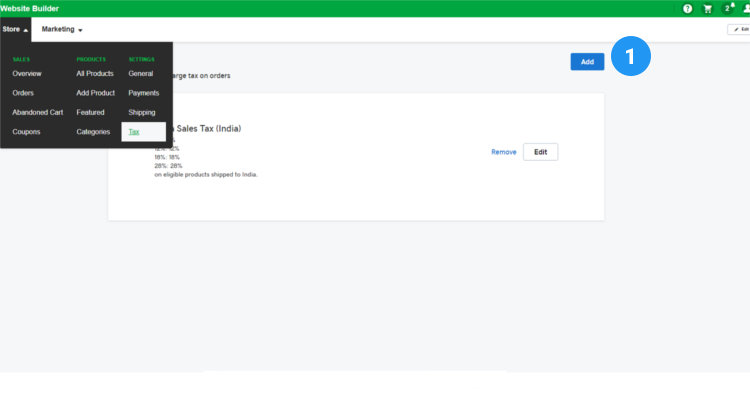Open the shopping cart icon
Viewport: 750px width, 400px height.
pyautogui.click(x=707, y=9)
